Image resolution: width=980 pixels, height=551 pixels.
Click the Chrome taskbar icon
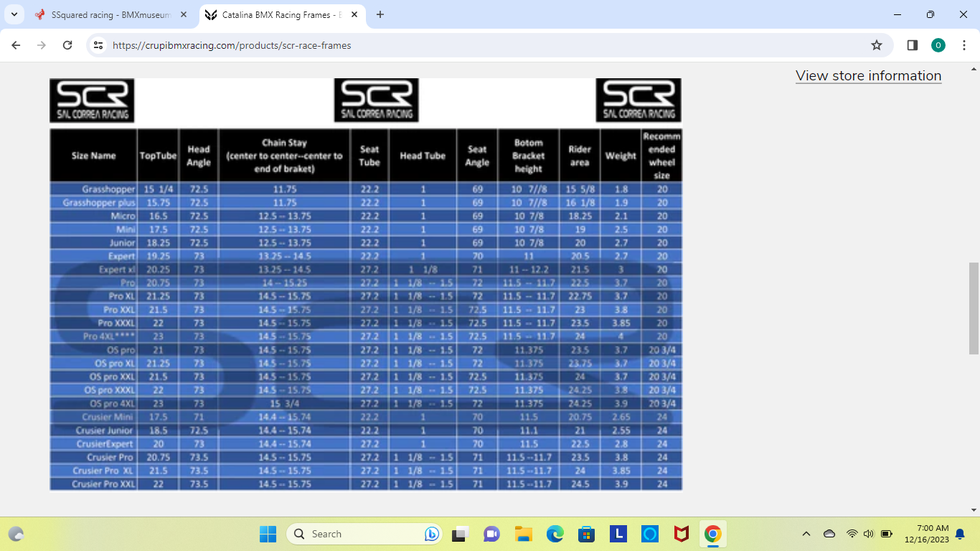click(x=712, y=534)
